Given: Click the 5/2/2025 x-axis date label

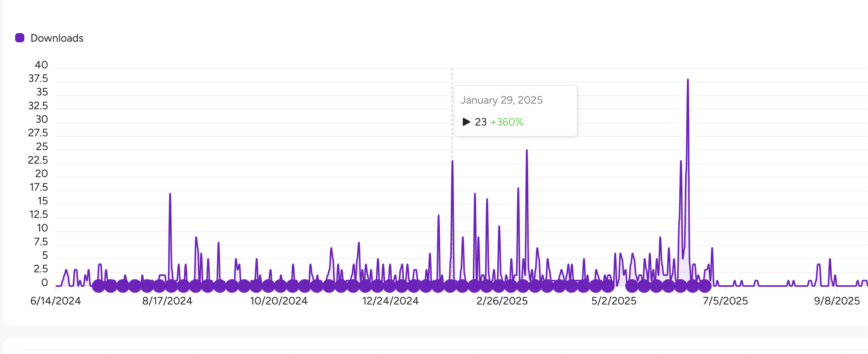Looking at the screenshot, I should point(614,301).
